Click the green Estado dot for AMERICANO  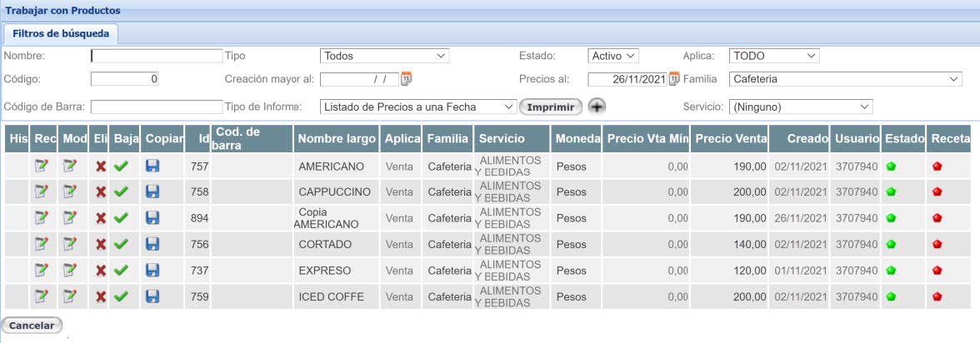(x=892, y=167)
